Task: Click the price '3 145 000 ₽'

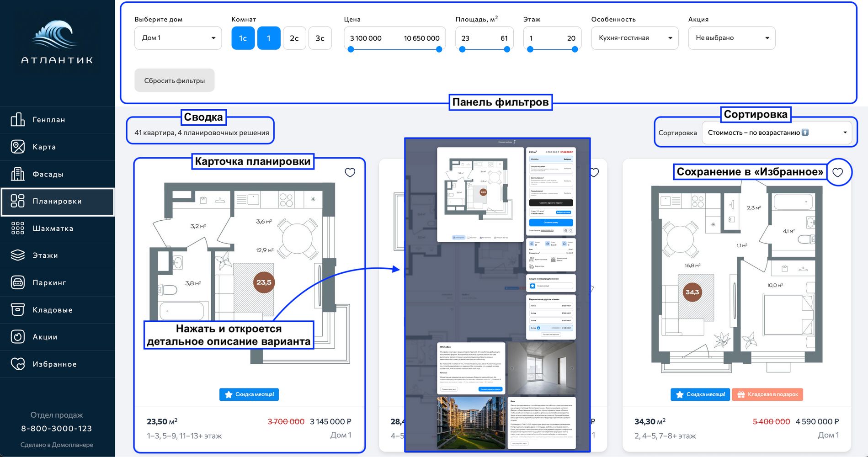Action: (x=330, y=421)
